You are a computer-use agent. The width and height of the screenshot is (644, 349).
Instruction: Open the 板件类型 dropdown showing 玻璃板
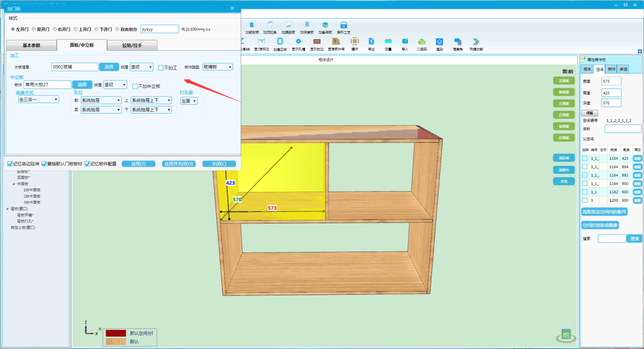[217, 67]
